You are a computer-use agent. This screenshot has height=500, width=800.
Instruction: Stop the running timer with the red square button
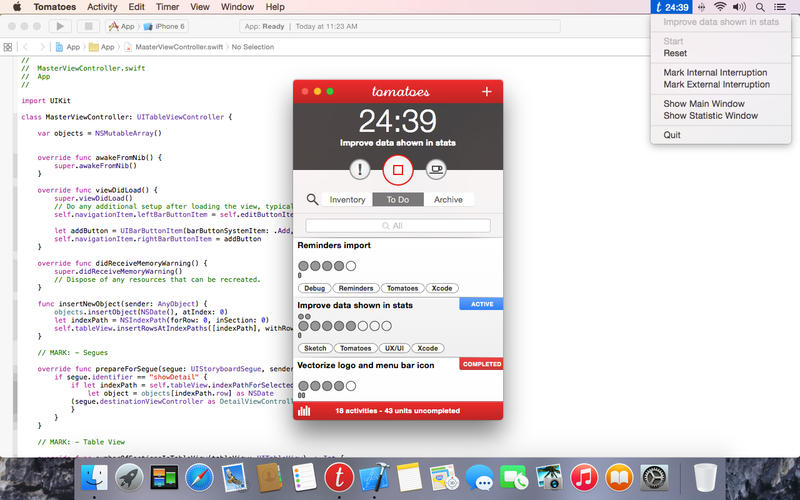click(398, 170)
